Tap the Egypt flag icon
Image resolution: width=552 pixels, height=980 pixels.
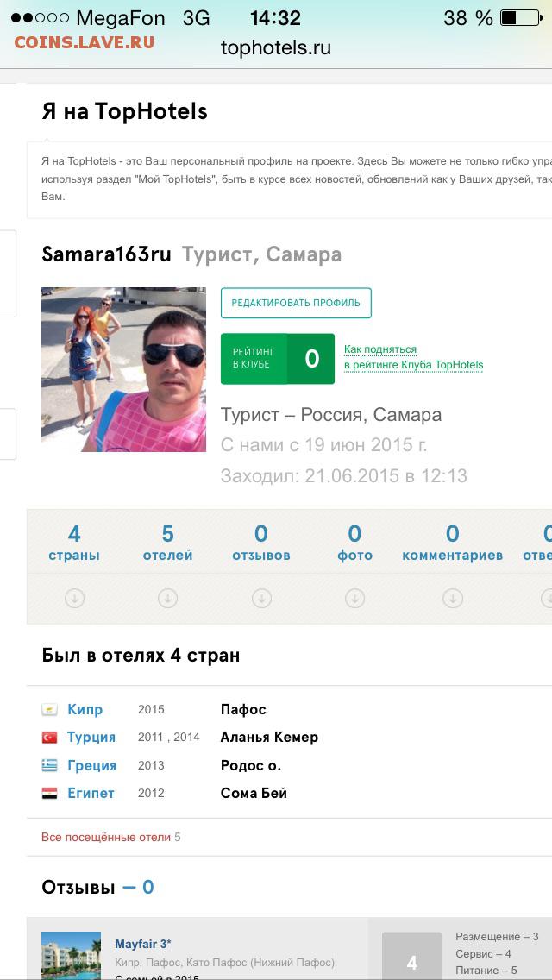[49, 793]
